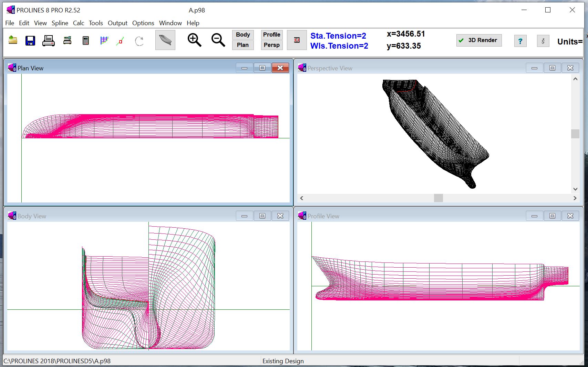Open the calculator icon
588x367 pixels.
(86, 41)
